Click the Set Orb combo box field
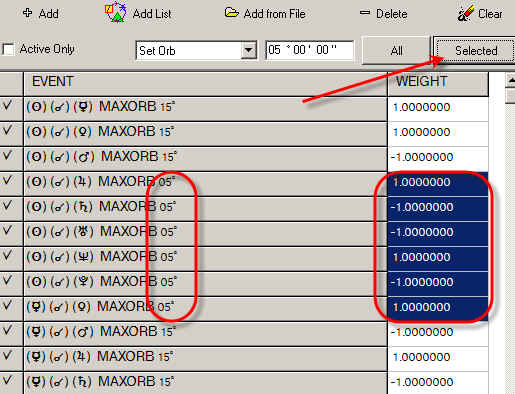 point(196,51)
